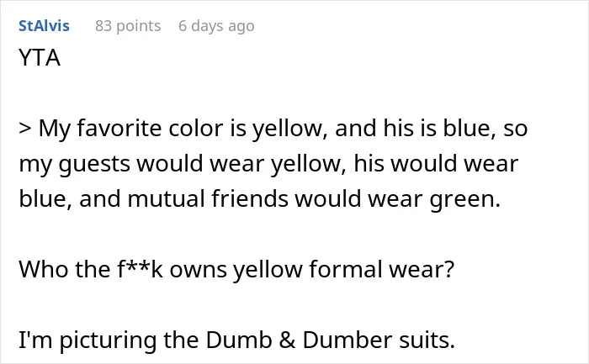This screenshot has height=364, width=589.
Task: Click the word Who starting the question
Action: point(44,269)
